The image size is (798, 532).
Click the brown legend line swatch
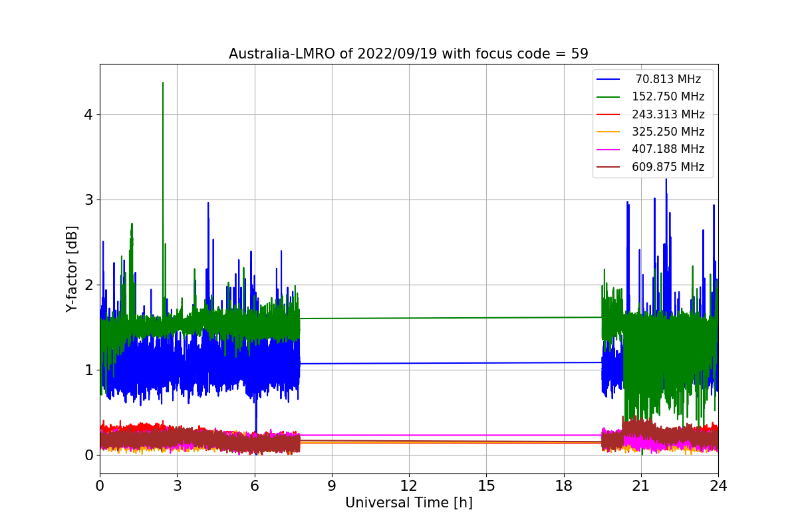608,168
